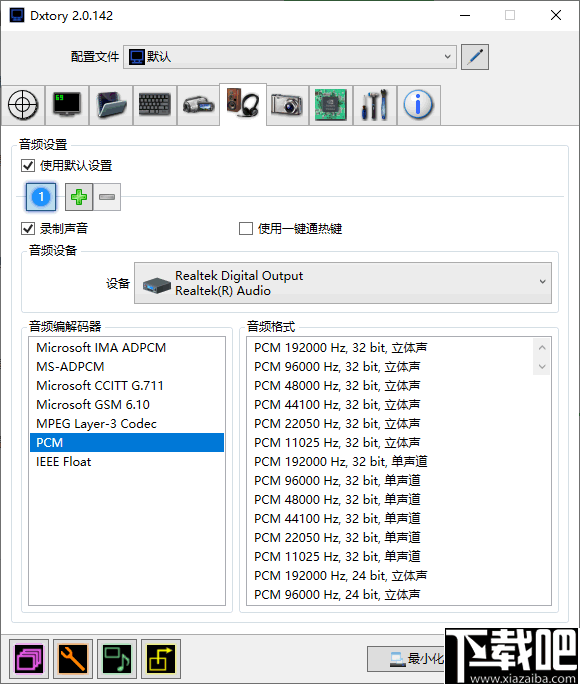Open the Realtek Digital Output device dropdown
This screenshot has height=684, width=580.
pos(343,283)
